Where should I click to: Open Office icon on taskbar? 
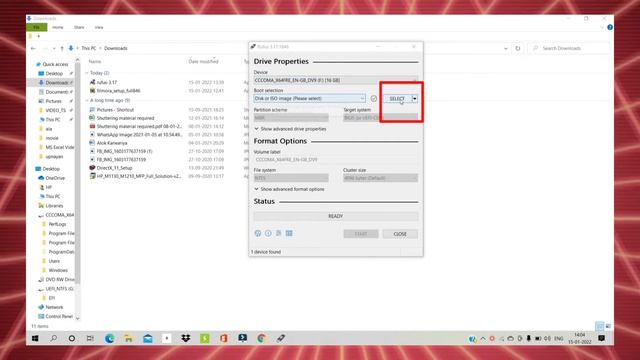pyautogui.click(x=224, y=338)
